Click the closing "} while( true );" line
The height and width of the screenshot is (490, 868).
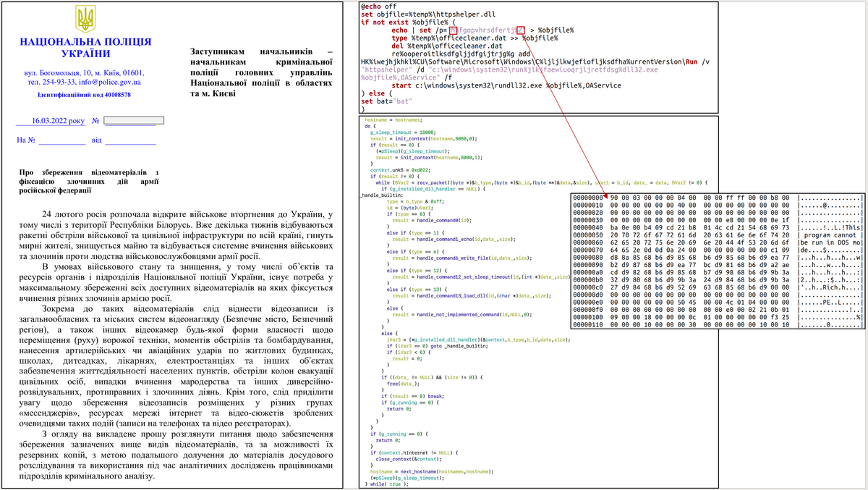386,484
